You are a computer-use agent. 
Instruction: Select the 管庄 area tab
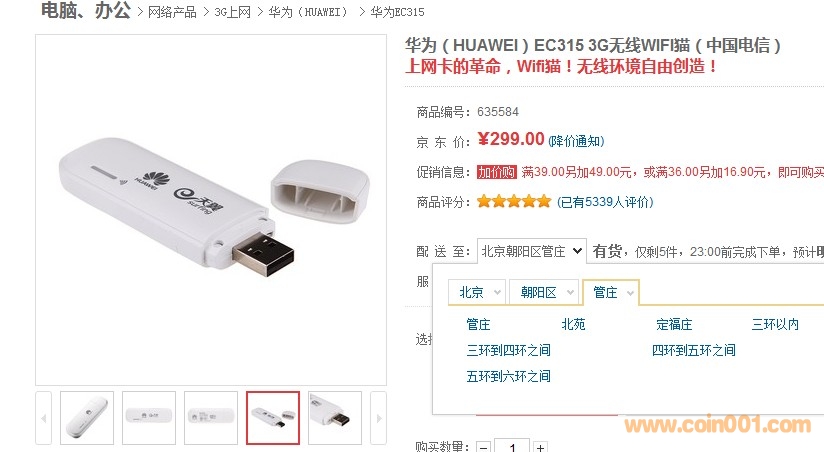(x=611, y=292)
